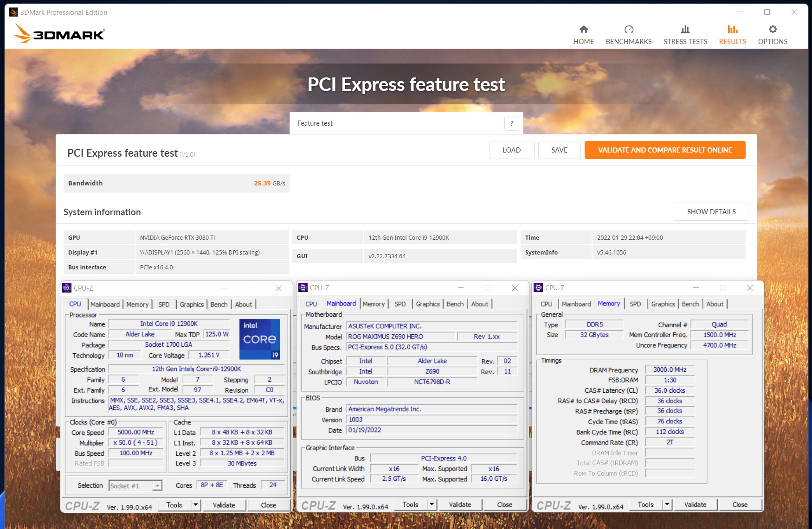812x529 pixels.
Task: Click the 3DMark logo
Action: [59, 34]
